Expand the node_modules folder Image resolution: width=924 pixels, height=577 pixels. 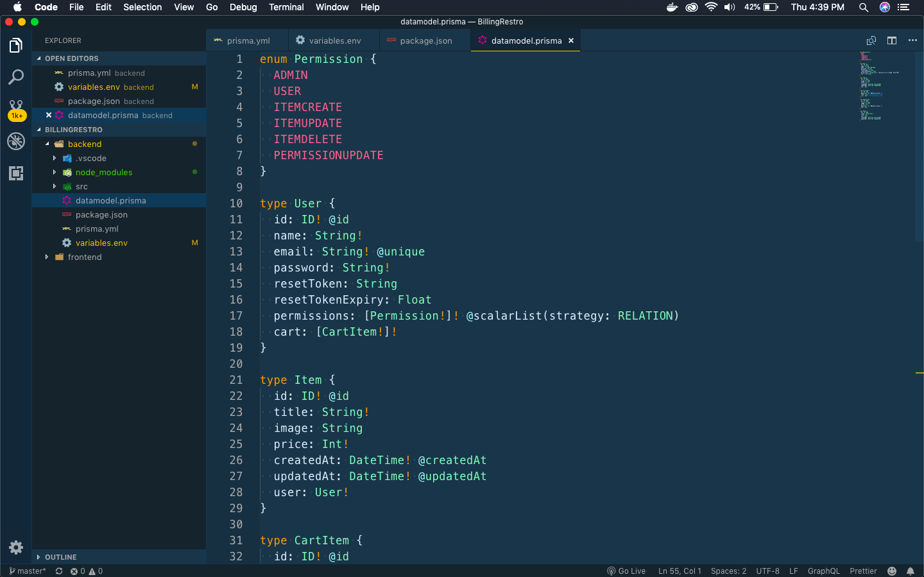click(119, 173)
